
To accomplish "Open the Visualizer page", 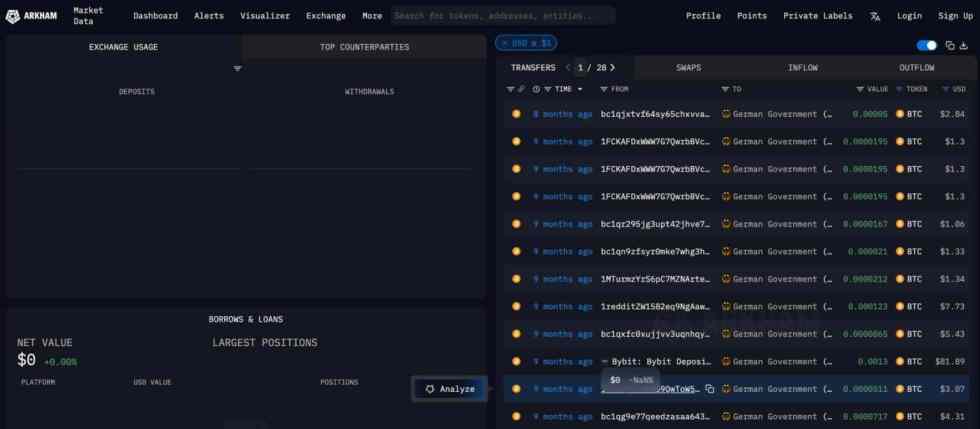I will coord(265,16).
